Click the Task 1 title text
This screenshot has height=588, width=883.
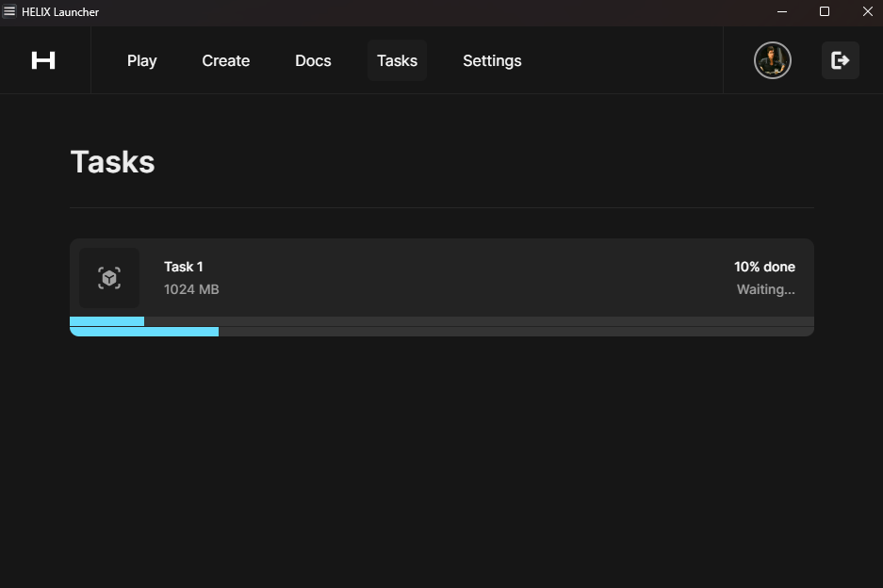click(183, 267)
